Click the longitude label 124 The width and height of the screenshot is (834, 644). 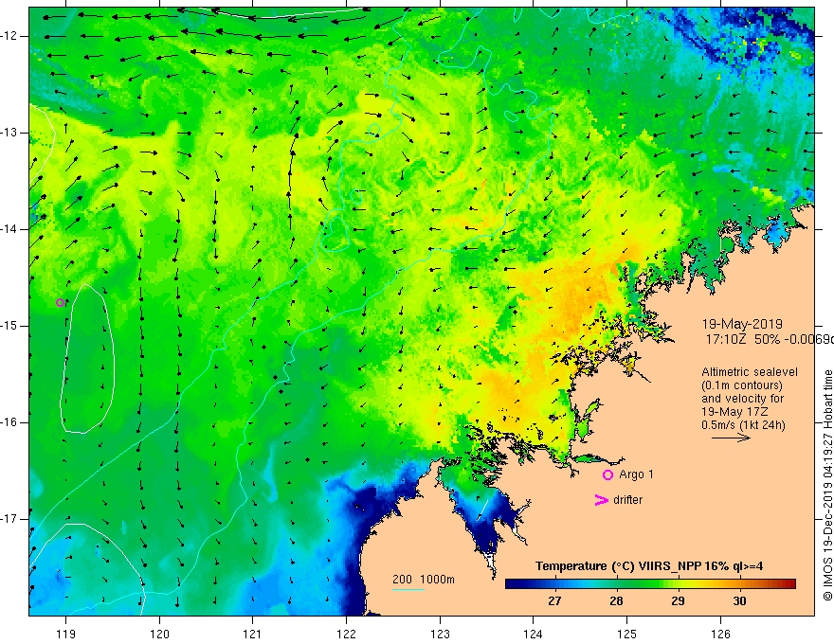(x=533, y=634)
